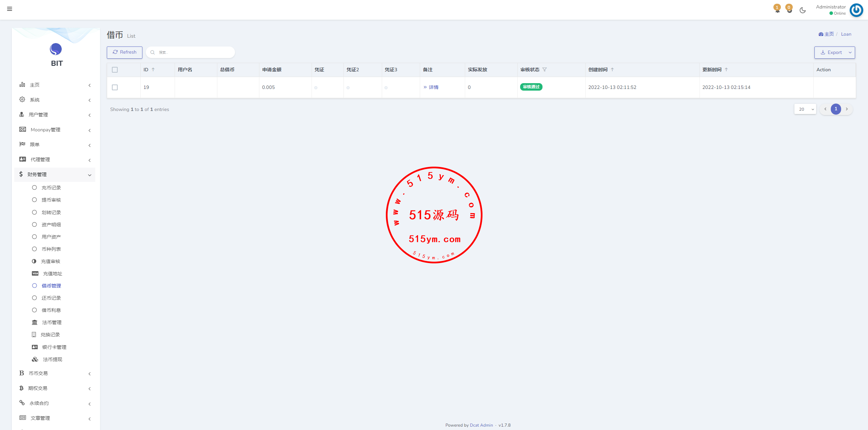868x430 pixels.
Task: Open the 20 per-page dropdown
Action: (x=805, y=109)
